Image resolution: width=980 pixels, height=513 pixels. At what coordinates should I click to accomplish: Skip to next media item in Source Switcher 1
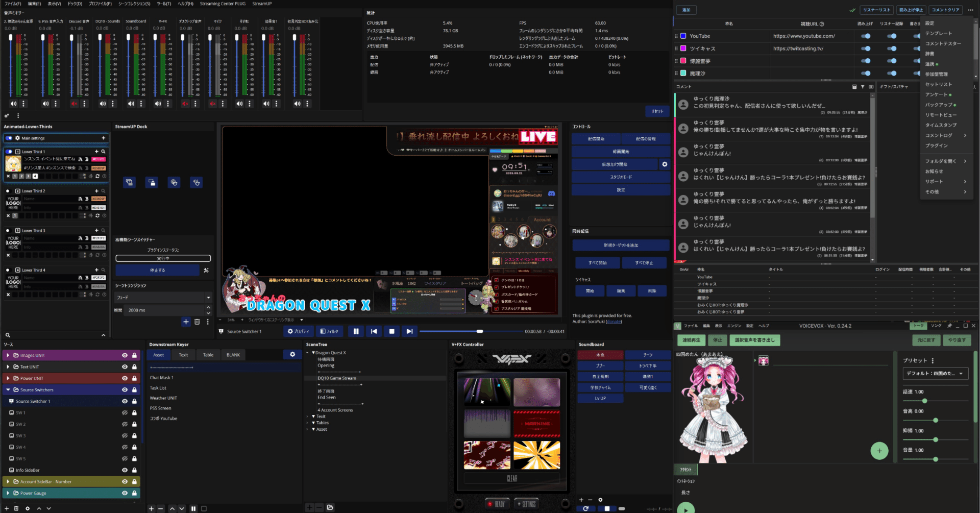[x=409, y=331]
